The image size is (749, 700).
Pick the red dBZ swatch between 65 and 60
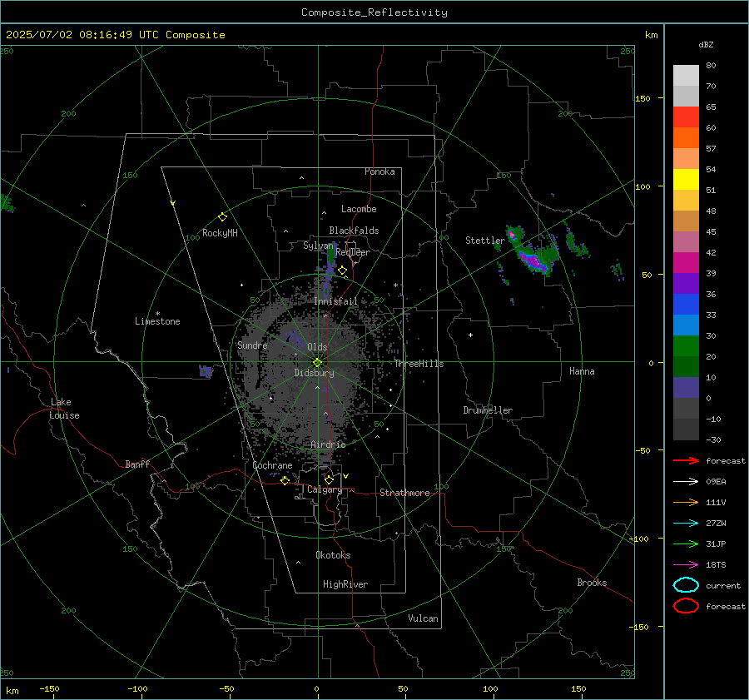coord(686,117)
